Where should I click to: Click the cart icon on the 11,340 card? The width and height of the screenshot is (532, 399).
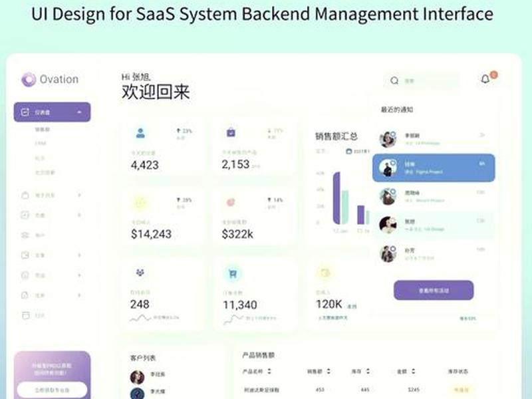[x=232, y=274]
